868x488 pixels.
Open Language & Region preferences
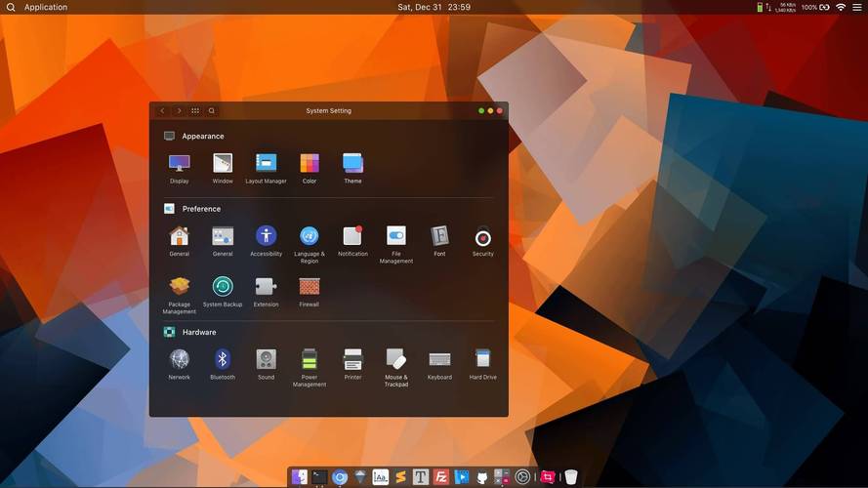point(309,245)
